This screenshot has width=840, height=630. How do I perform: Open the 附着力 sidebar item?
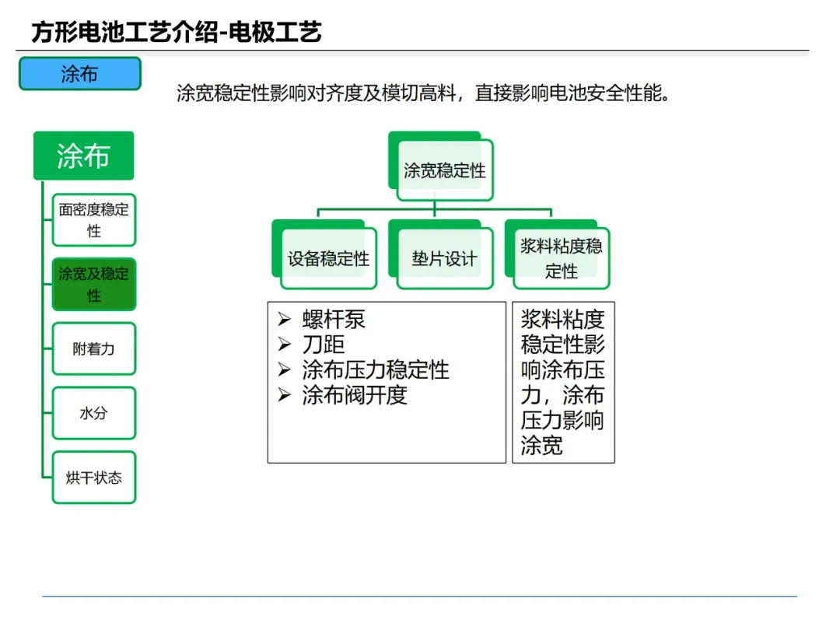(94, 348)
